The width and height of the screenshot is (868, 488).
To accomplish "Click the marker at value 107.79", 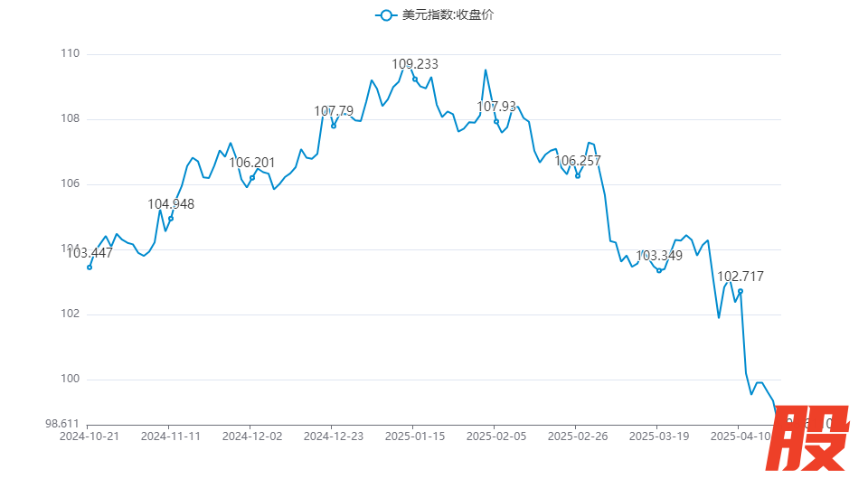I will (x=334, y=126).
